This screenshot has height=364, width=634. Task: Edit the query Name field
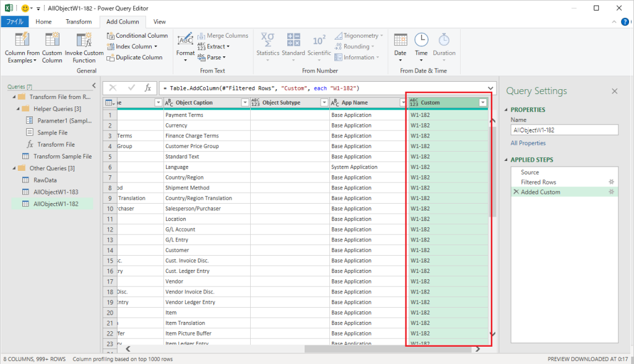(565, 130)
